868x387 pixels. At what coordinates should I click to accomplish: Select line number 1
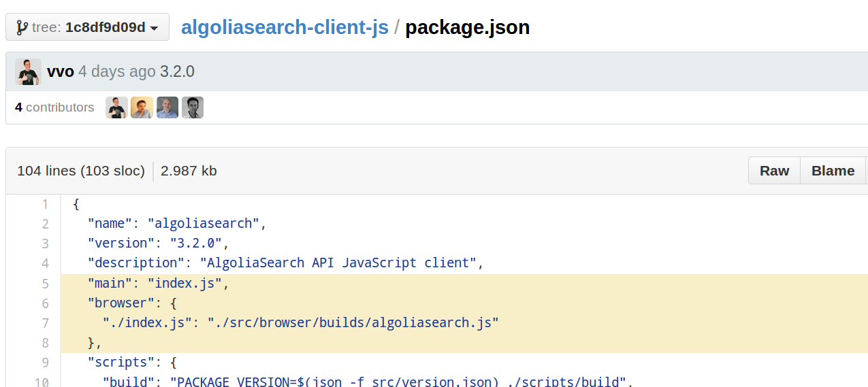click(45, 204)
